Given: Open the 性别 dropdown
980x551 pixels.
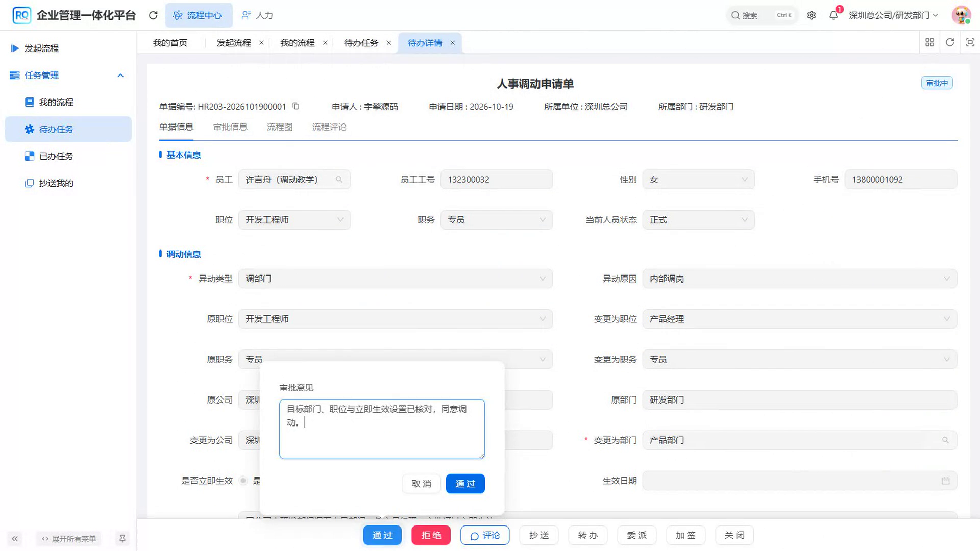Looking at the screenshot, I should tap(698, 180).
